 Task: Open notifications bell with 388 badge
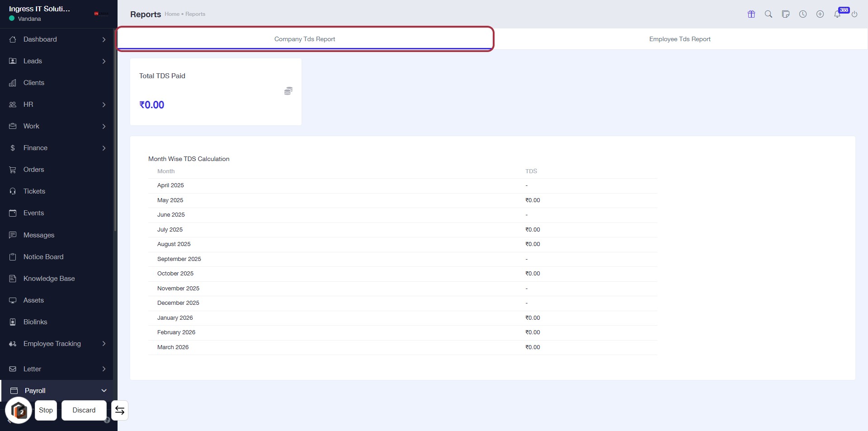837,14
